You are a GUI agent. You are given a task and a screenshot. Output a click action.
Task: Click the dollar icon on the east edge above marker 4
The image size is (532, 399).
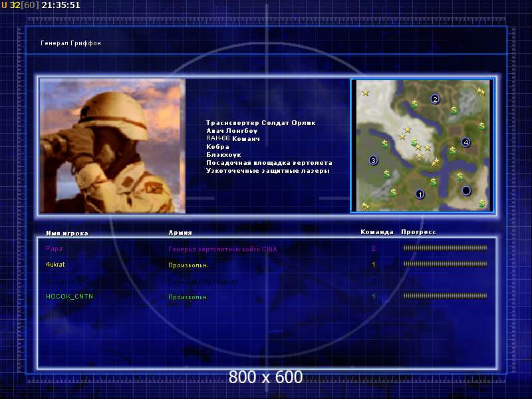tap(481, 126)
